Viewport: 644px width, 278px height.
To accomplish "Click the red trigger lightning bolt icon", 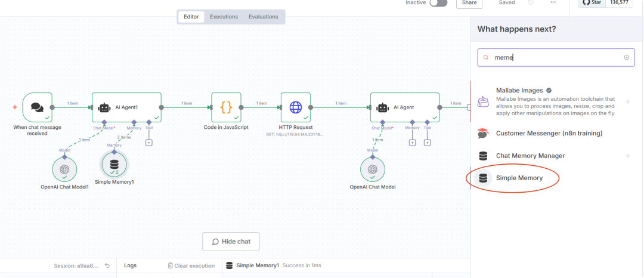I will click(15, 107).
